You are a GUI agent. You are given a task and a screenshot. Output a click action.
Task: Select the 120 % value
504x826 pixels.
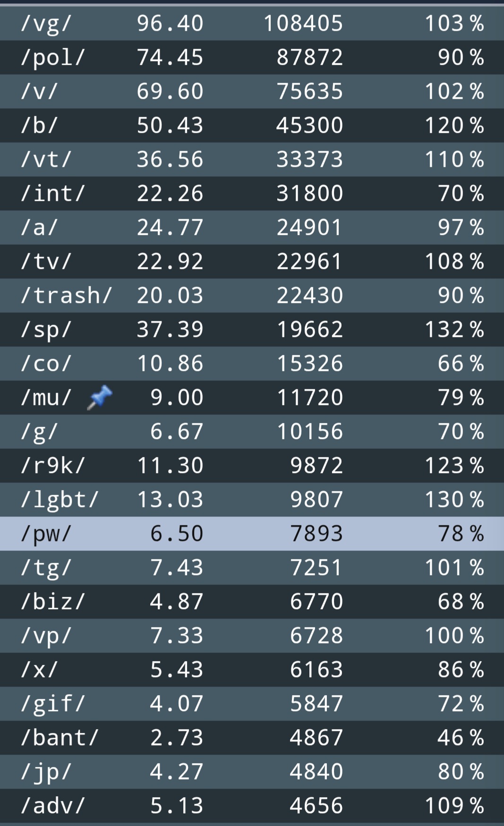tap(454, 126)
